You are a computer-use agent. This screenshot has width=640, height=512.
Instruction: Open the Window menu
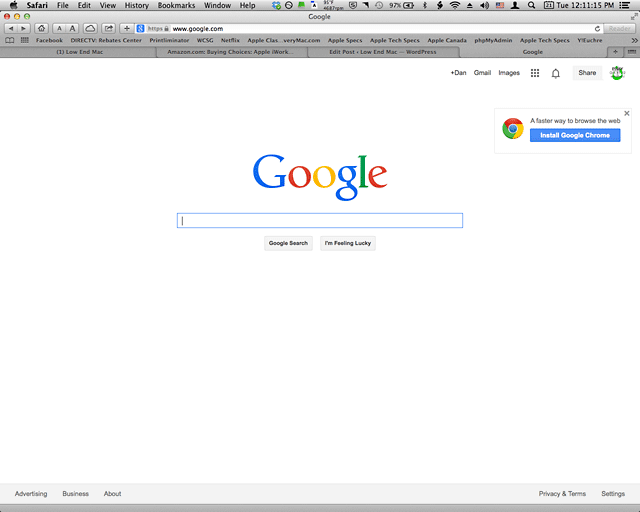tap(217, 5)
